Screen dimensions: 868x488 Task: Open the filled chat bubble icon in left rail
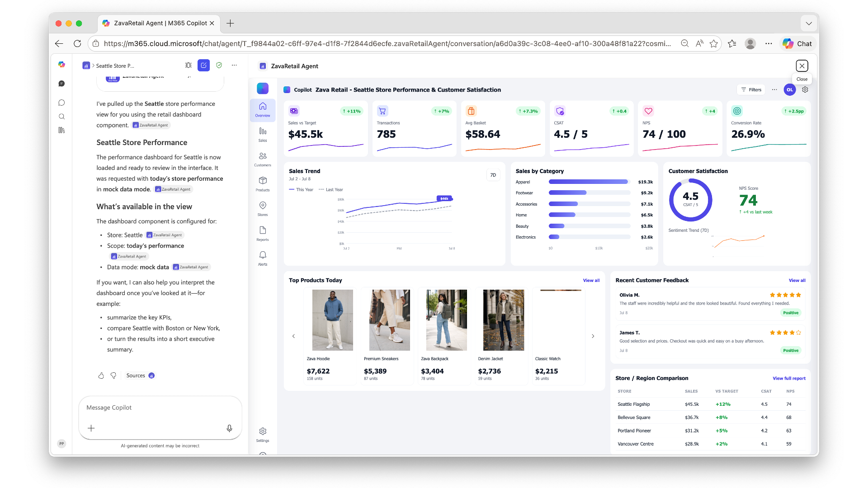tap(61, 84)
